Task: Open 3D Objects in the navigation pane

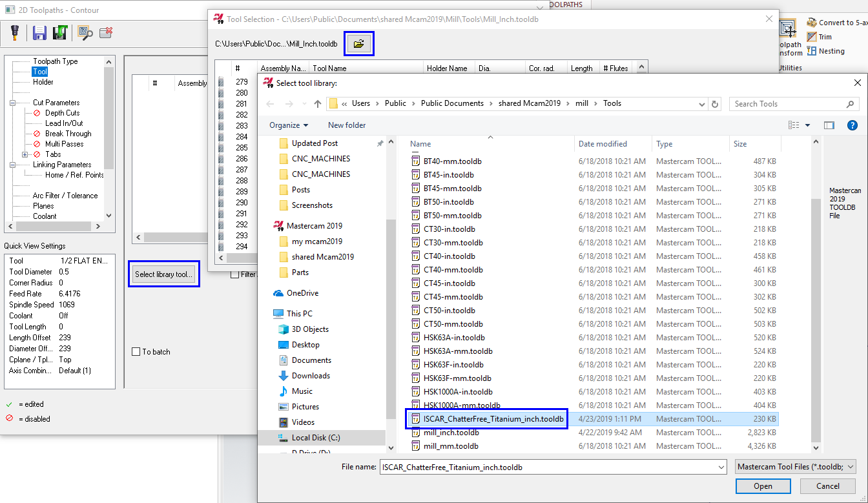Action: point(310,329)
